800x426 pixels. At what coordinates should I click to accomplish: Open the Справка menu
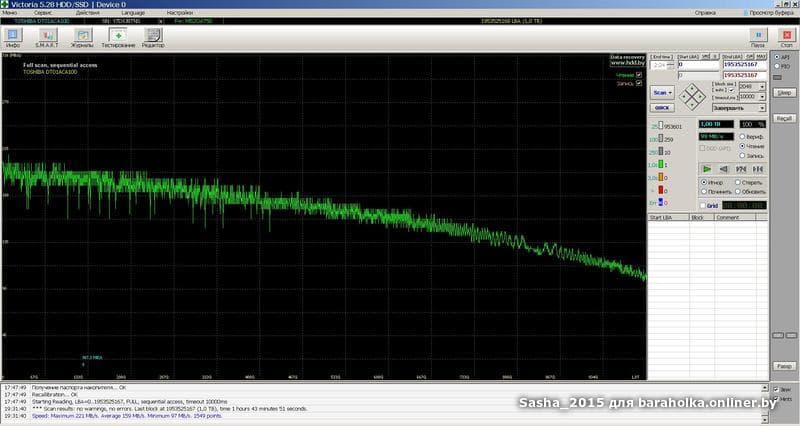coord(705,13)
